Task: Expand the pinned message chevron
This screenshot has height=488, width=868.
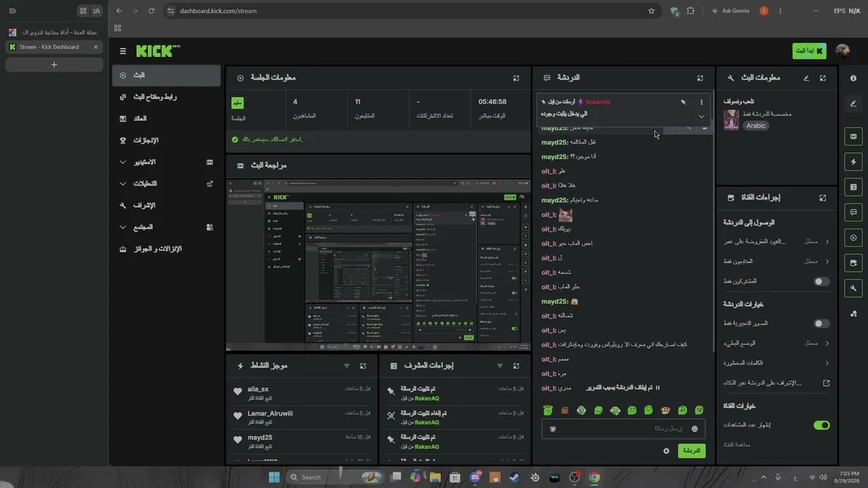Action: click(701, 117)
